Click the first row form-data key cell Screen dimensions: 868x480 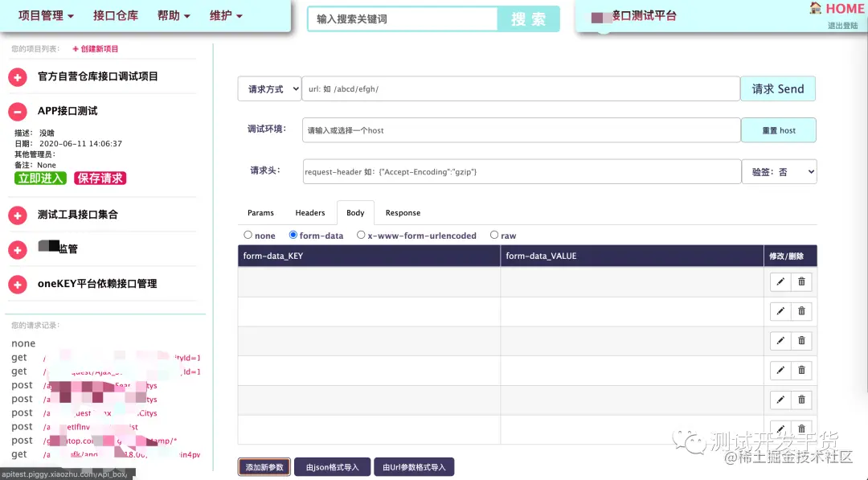tap(369, 282)
